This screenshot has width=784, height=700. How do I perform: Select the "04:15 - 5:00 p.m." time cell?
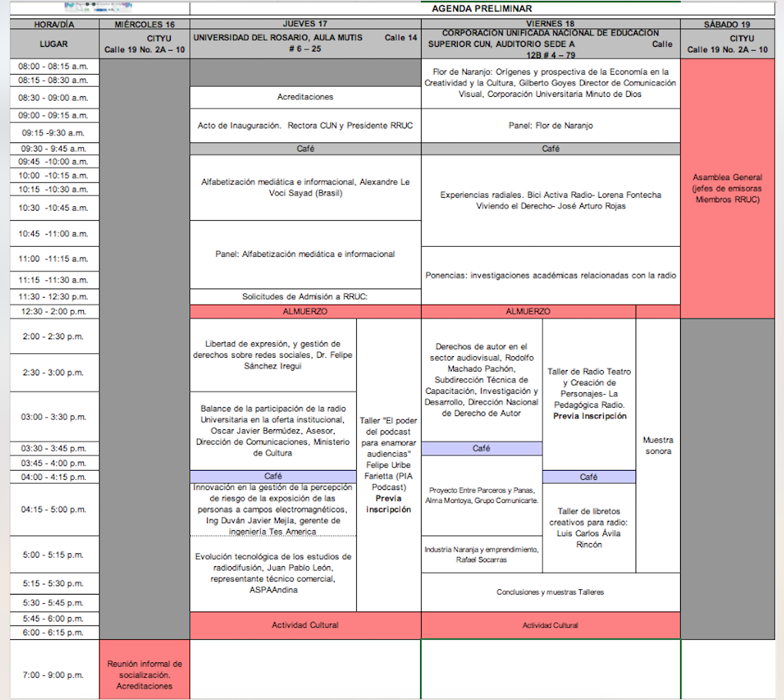[54, 509]
